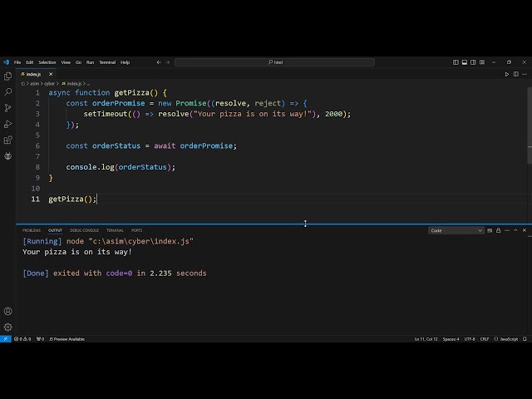Image resolution: width=532 pixels, height=399 pixels.
Task: Open the Run and Debug view
Action: (7, 124)
